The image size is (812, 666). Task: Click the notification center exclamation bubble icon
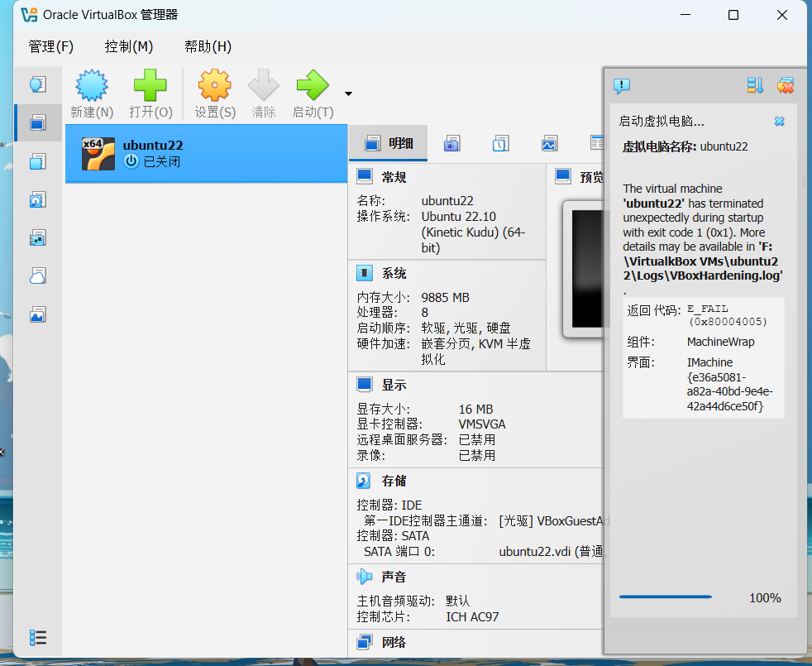pyautogui.click(x=622, y=85)
